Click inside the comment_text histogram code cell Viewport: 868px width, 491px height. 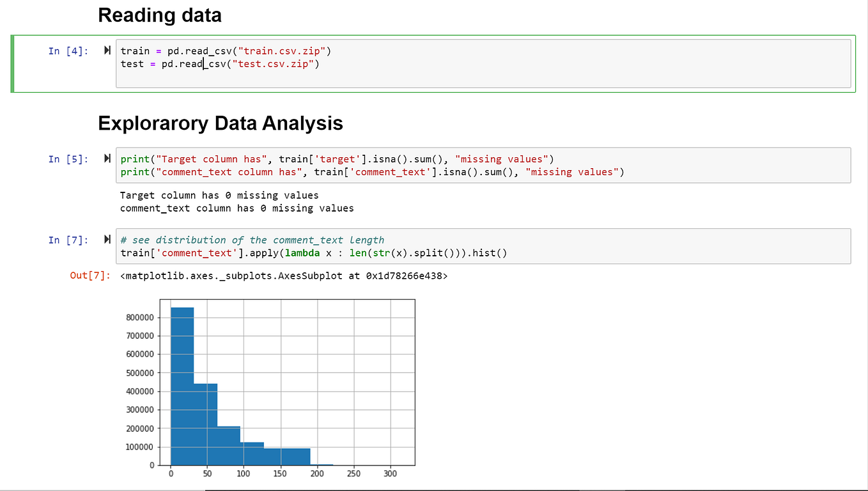click(x=483, y=246)
